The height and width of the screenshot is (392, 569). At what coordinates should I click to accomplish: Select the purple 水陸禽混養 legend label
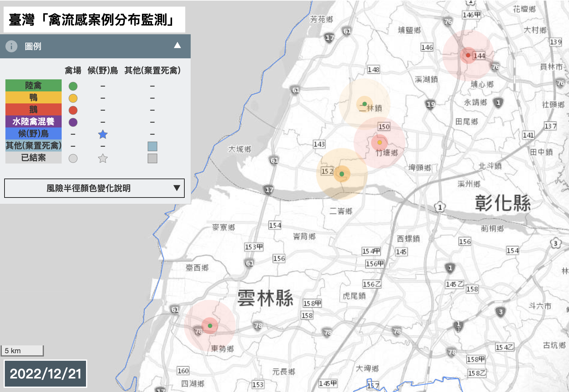[x=33, y=121]
